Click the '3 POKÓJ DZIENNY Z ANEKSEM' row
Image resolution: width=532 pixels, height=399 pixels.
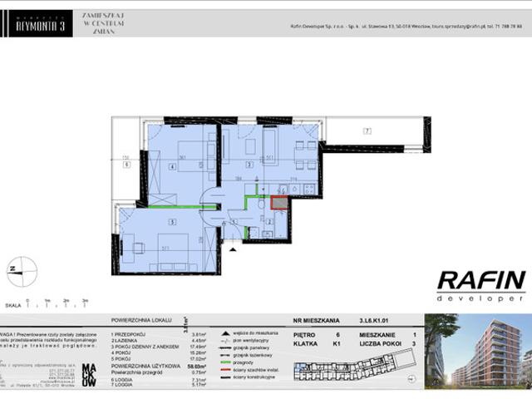159,347
